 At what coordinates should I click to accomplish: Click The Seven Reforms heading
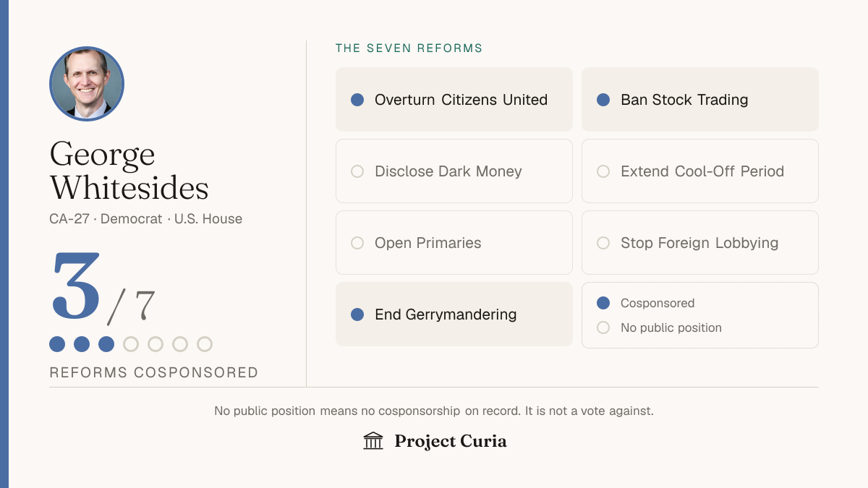pos(409,48)
